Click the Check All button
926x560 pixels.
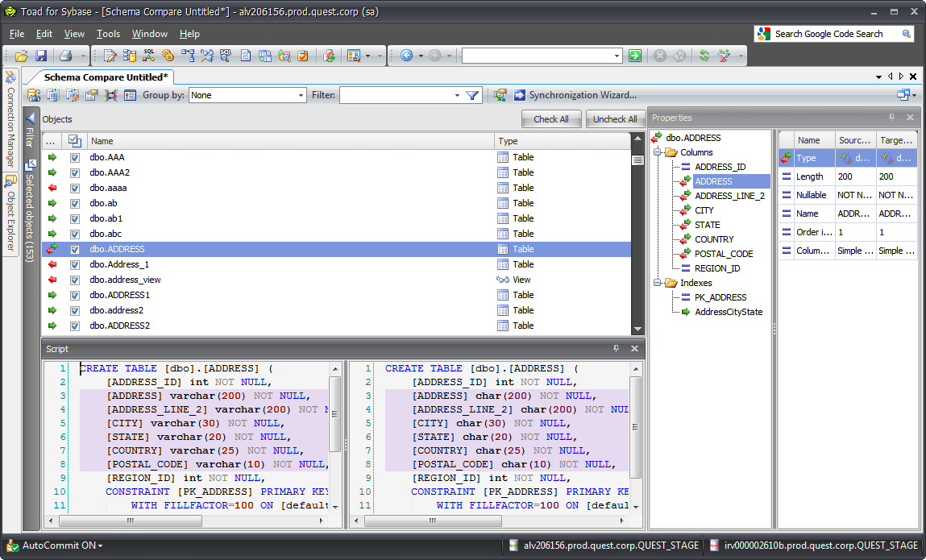551,119
